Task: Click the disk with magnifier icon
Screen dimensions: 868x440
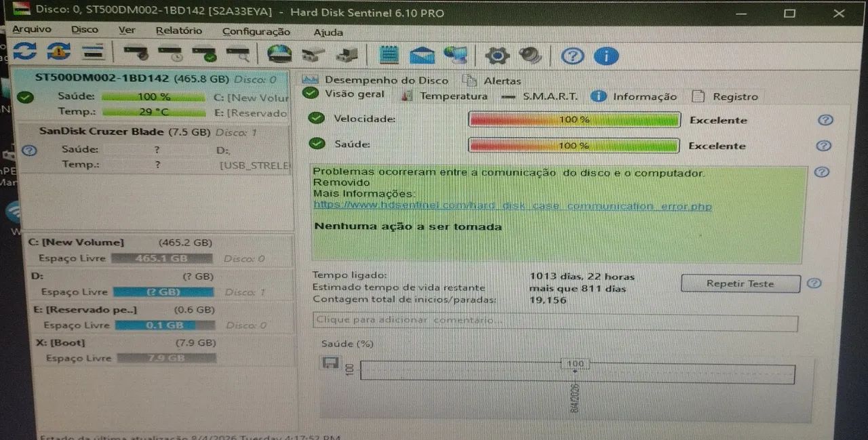Action: tap(238, 53)
